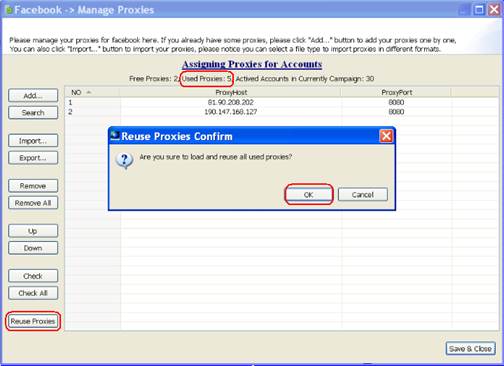Image resolution: width=504 pixels, height=366 pixels.
Task: Click the Add... button
Action: 33,96
